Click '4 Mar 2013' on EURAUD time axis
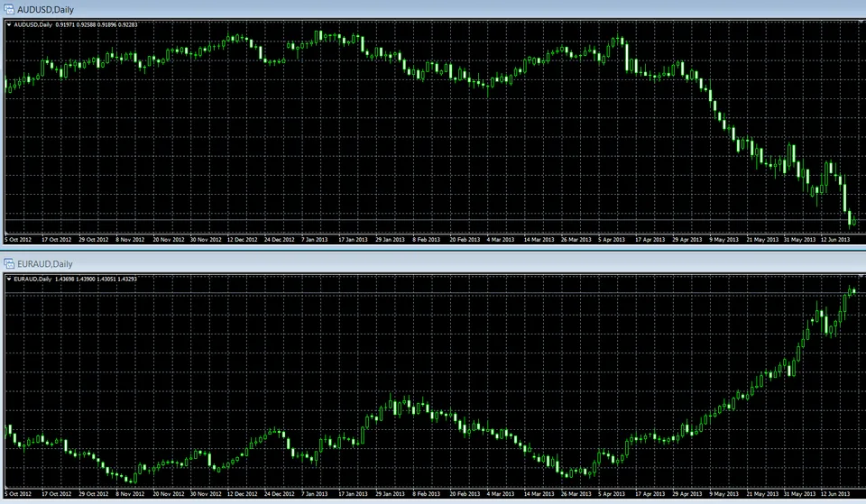866x504 pixels. (501, 494)
